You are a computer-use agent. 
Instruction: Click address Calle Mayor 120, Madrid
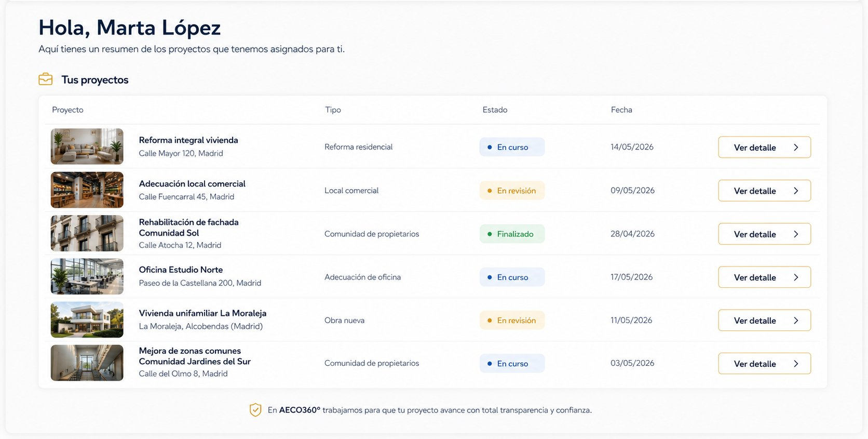click(181, 153)
